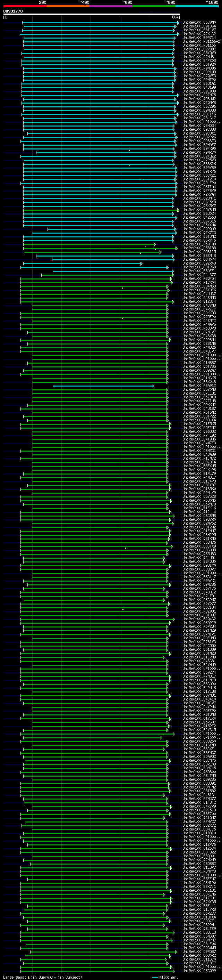This screenshot has width=222, height=980.
Task: Click the UniRef100_A7NU81 label
Action: [199, 57]
